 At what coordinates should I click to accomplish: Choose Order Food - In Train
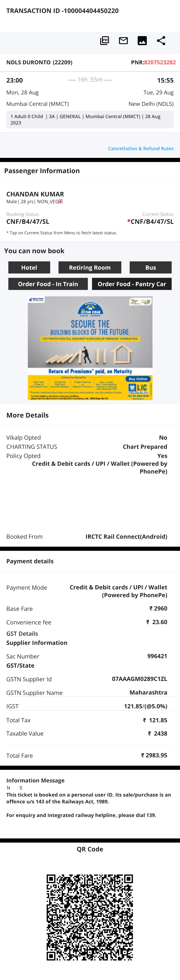click(48, 284)
